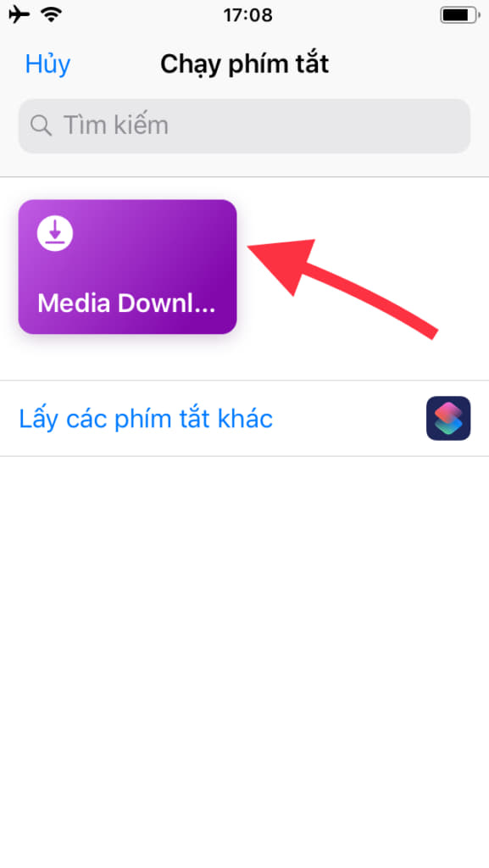This screenshot has height=868, width=489.
Task: Open Lấy các phím tắt khác link
Action: pyautogui.click(x=146, y=419)
